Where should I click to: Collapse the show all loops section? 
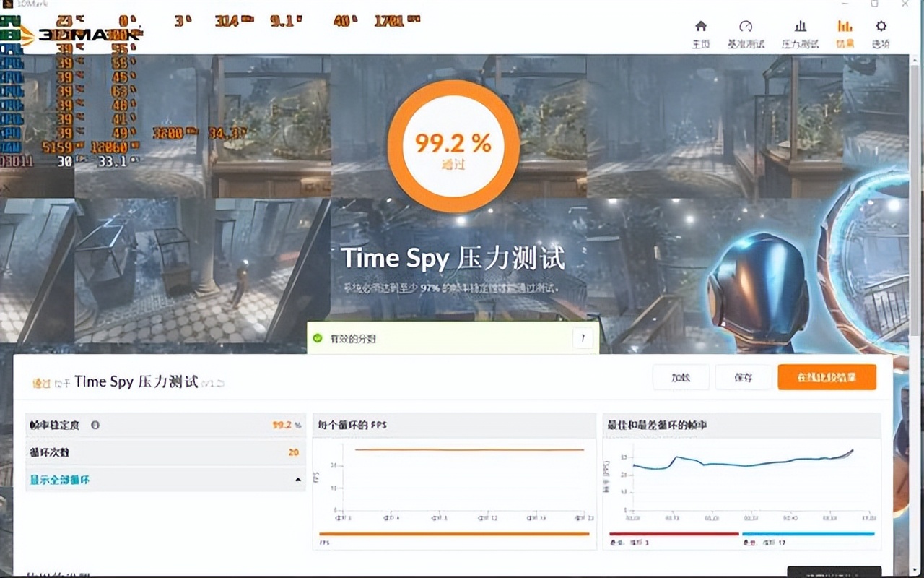tap(298, 479)
